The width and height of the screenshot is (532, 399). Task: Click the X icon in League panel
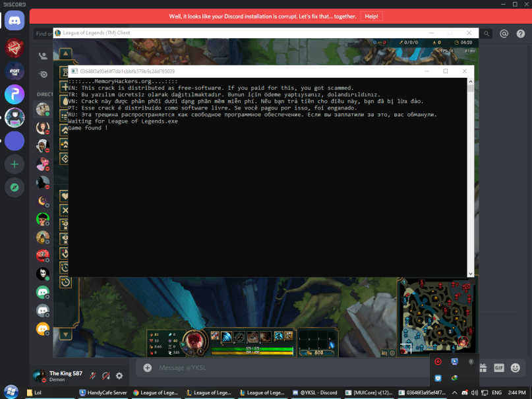coord(65,210)
